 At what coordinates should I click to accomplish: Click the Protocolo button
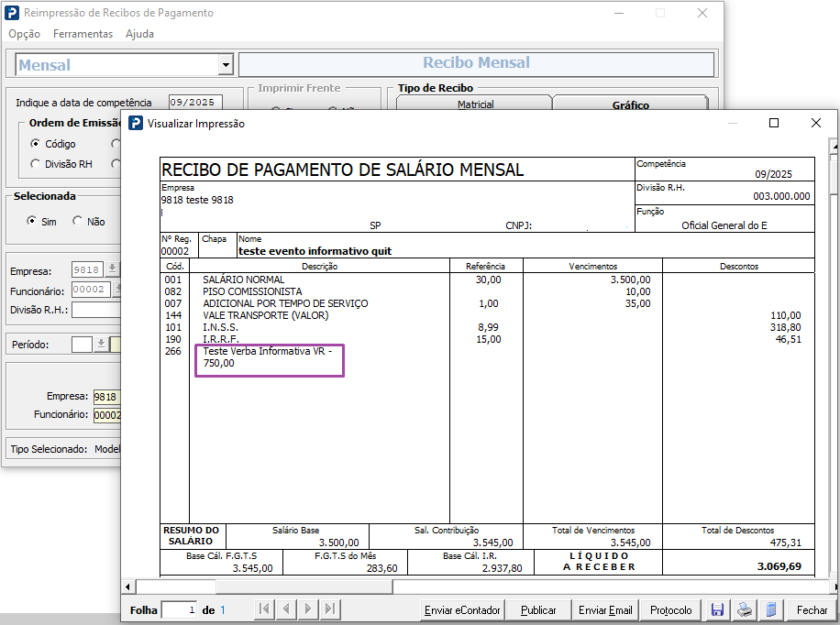(670, 610)
